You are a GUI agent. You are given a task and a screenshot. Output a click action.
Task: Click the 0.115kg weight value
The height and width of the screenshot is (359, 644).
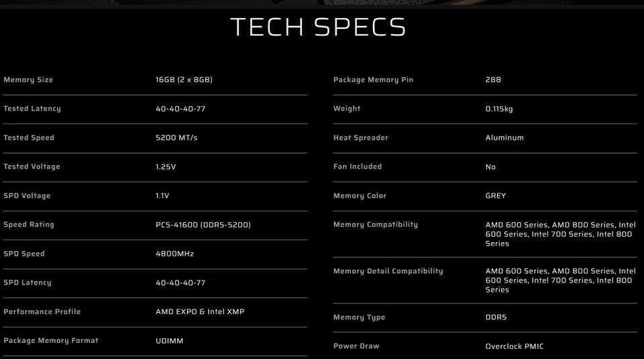pyautogui.click(x=499, y=109)
